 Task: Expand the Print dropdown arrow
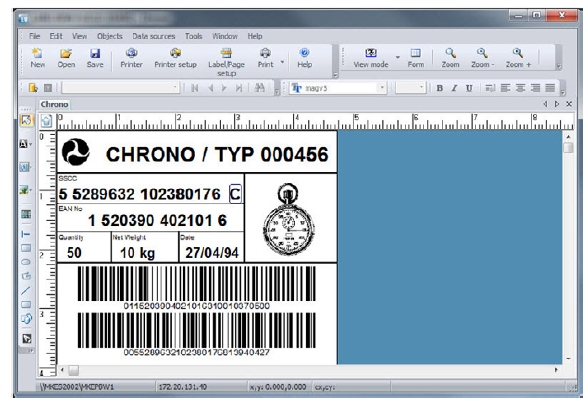point(282,62)
